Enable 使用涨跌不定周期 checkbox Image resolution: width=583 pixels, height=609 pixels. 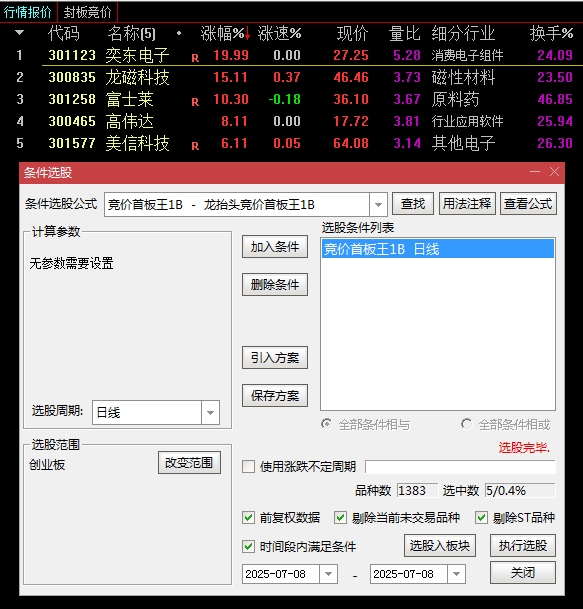[x=249, y=466]
